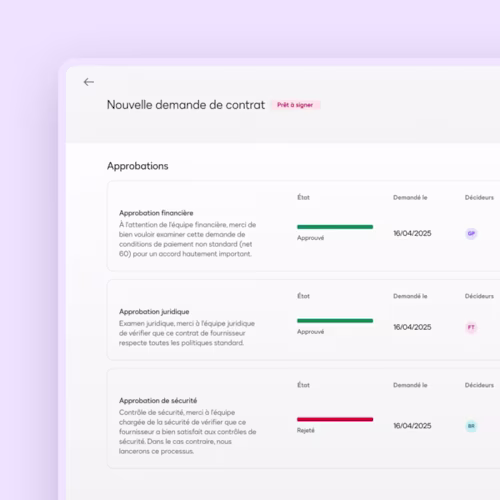Click the 'Prêt à signer' status badge

(295, 105)
